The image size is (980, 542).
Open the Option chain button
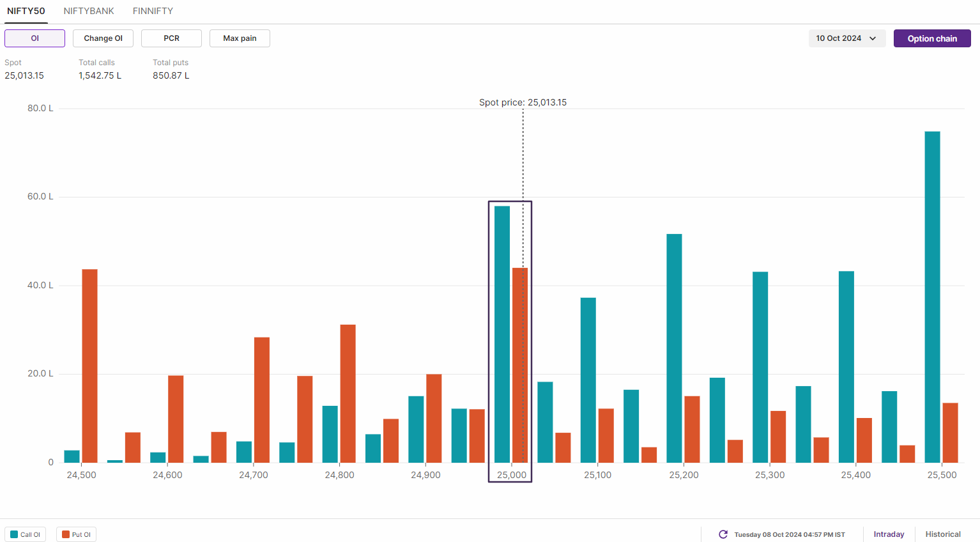(932, 38)
